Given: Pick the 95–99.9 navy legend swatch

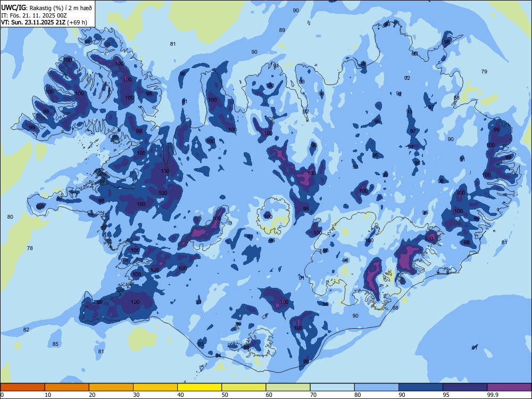Looking at the screenshot, I should (465, 387).
